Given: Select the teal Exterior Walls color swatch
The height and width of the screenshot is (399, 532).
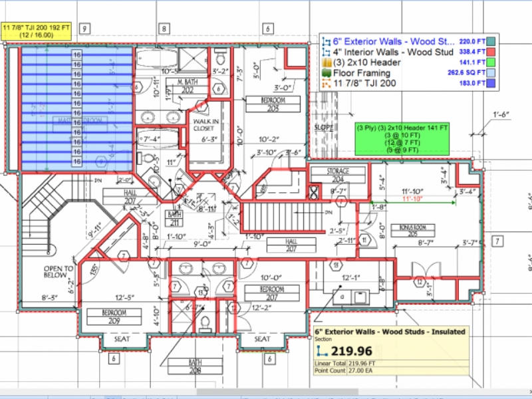Looking at the screenshot, I should (491, 41).
